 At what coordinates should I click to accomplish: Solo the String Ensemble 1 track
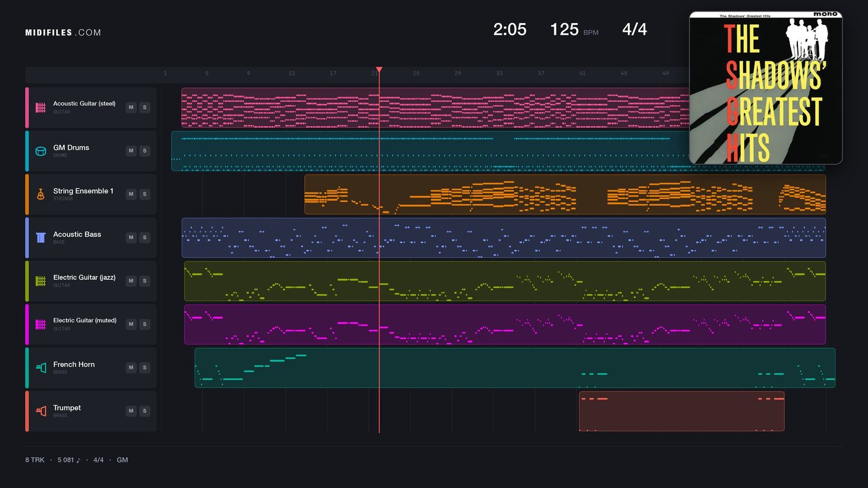pos(145,194)
